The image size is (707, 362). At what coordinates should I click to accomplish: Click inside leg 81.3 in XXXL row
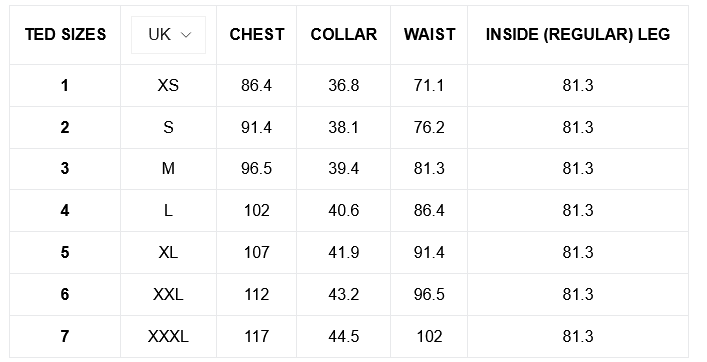click(x=578, y=336)
